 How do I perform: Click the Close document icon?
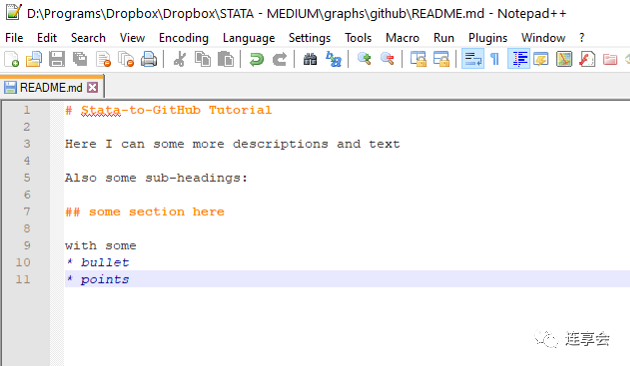103,59
